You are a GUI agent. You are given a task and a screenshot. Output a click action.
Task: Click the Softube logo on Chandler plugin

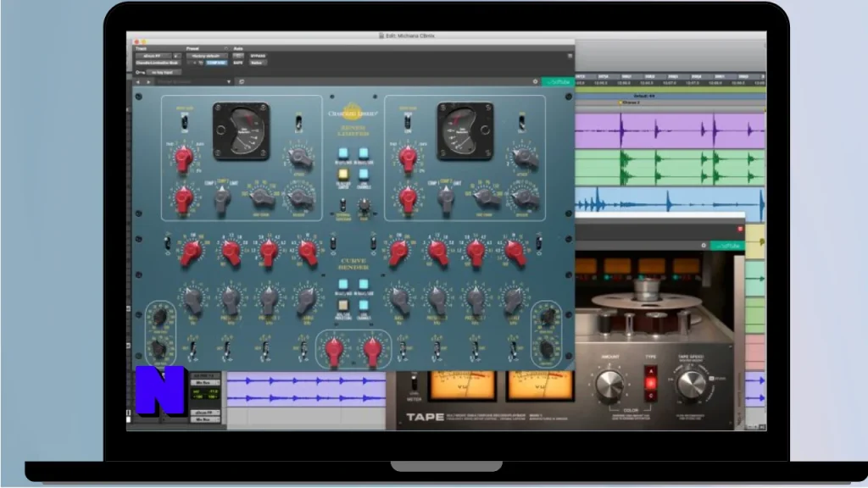[558, 82]
